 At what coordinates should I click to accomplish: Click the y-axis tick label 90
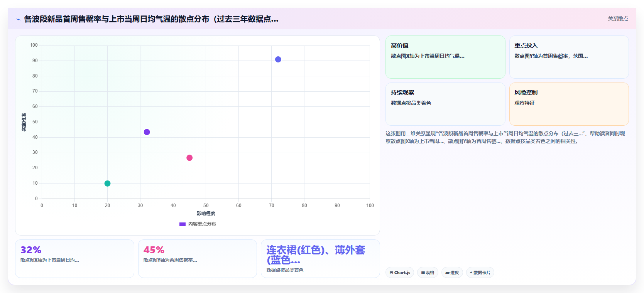[35, 61]
